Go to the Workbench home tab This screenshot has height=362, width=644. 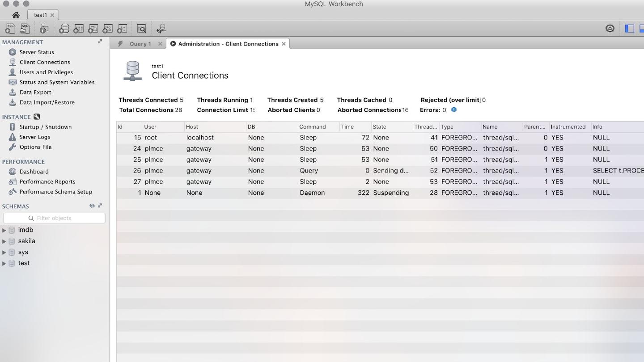point(16,15)
